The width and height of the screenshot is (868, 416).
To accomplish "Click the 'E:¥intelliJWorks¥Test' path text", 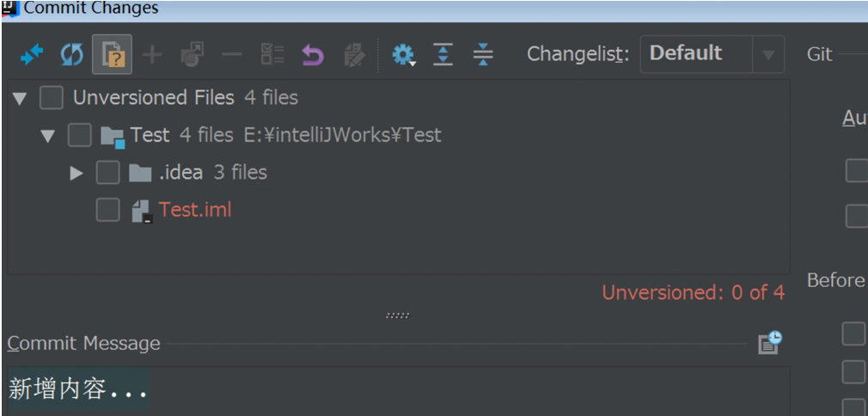I will (x=343, y=135).
